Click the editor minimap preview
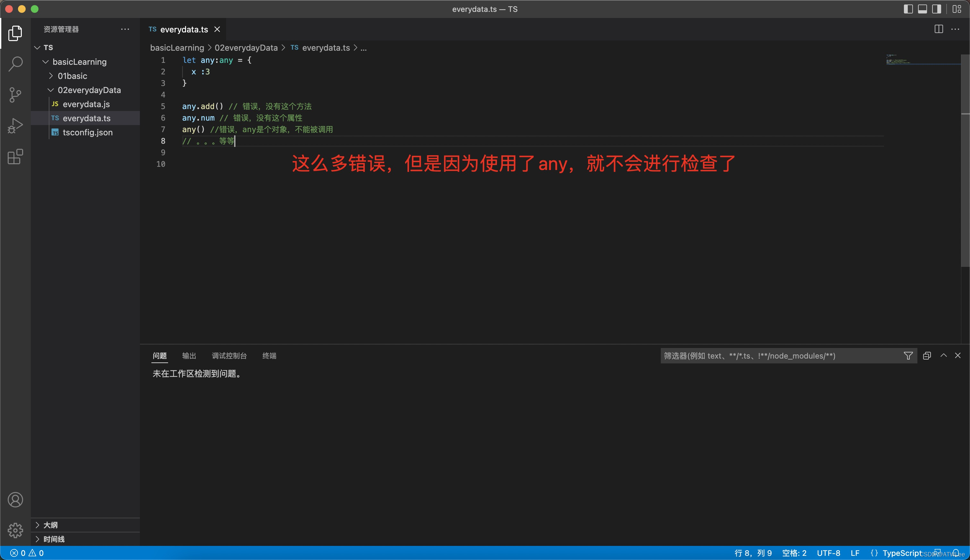 [x=923, y=60]
